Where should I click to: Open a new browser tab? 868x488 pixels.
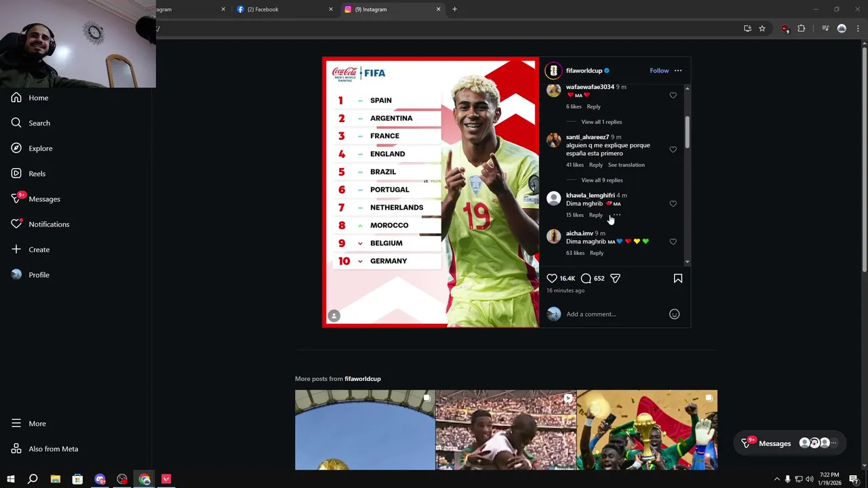454,9
